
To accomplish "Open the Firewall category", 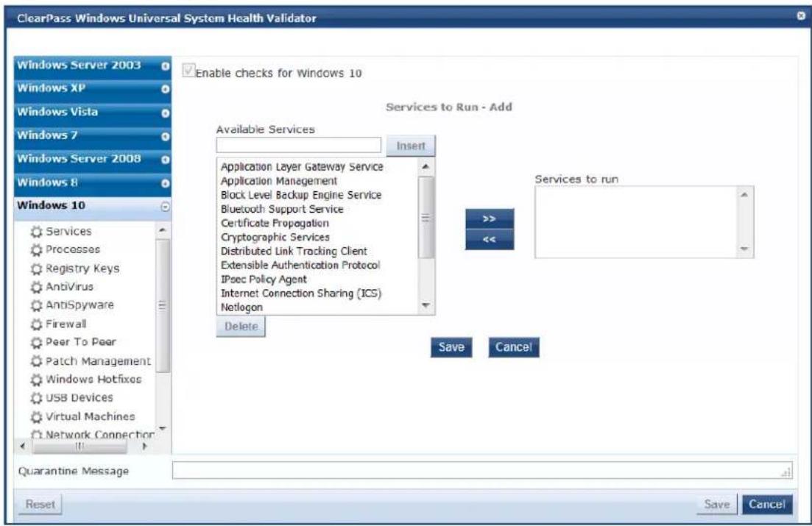I will [66, 324].
